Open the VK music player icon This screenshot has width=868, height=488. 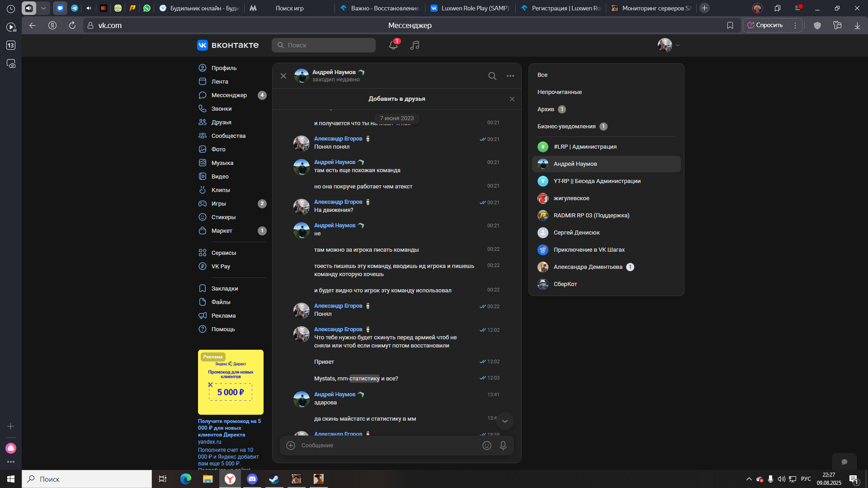pos(415,45)
